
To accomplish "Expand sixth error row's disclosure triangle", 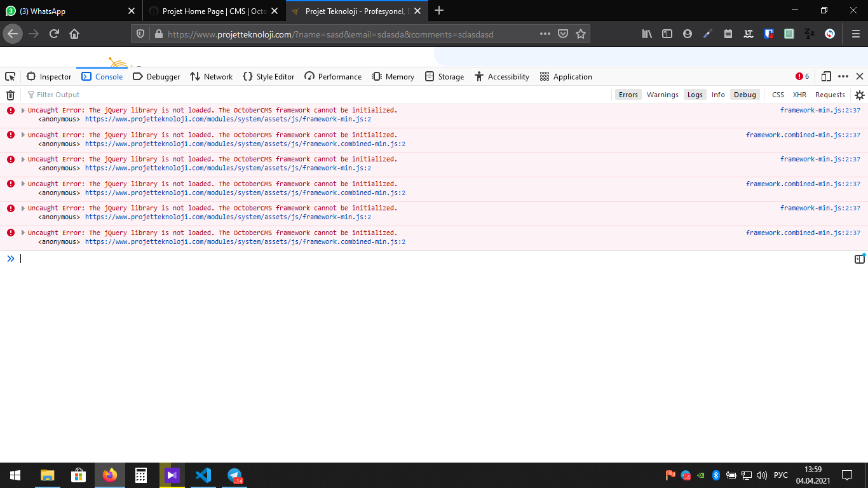I will [x=23, y=233].
